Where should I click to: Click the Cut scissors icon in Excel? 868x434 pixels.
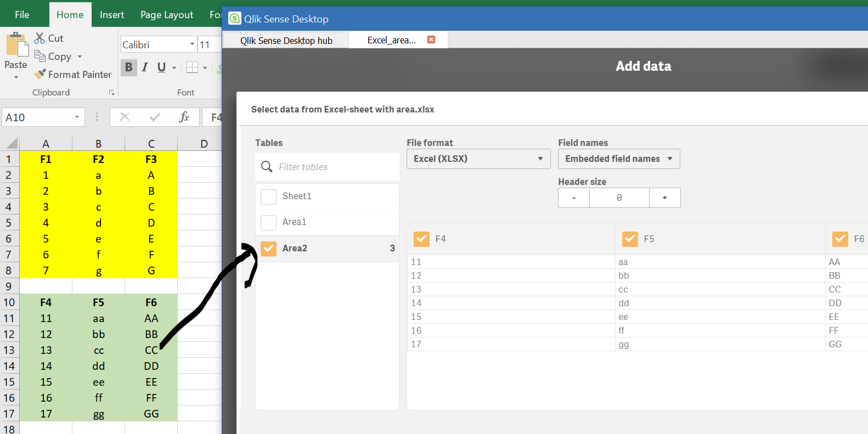[40, 38]
